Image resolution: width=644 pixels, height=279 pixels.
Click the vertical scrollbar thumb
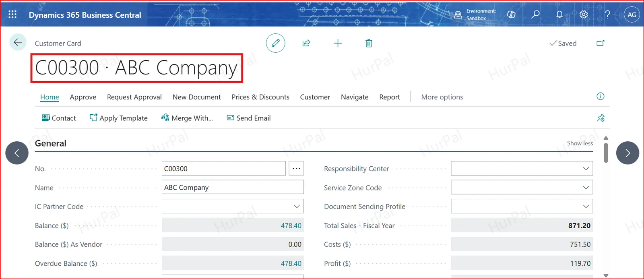coord(606,153)
